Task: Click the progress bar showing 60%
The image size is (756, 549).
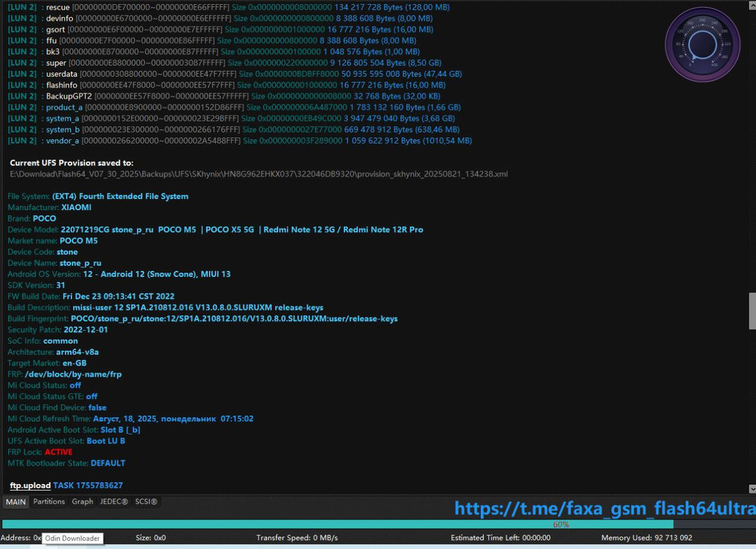Action: pos(378,524)
